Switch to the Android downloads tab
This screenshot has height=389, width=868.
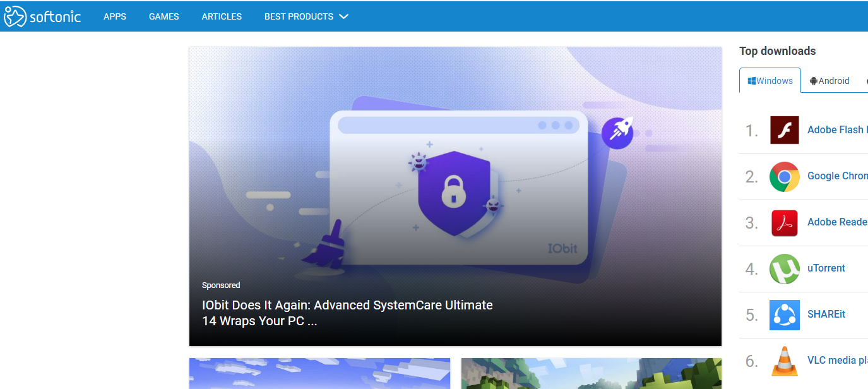click(x=829, y=81)
